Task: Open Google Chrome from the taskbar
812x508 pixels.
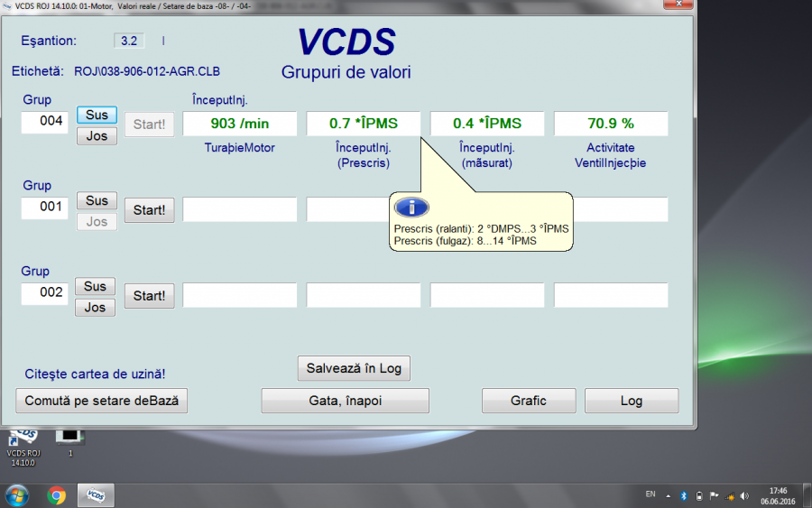Action: (x=57, y=494)
